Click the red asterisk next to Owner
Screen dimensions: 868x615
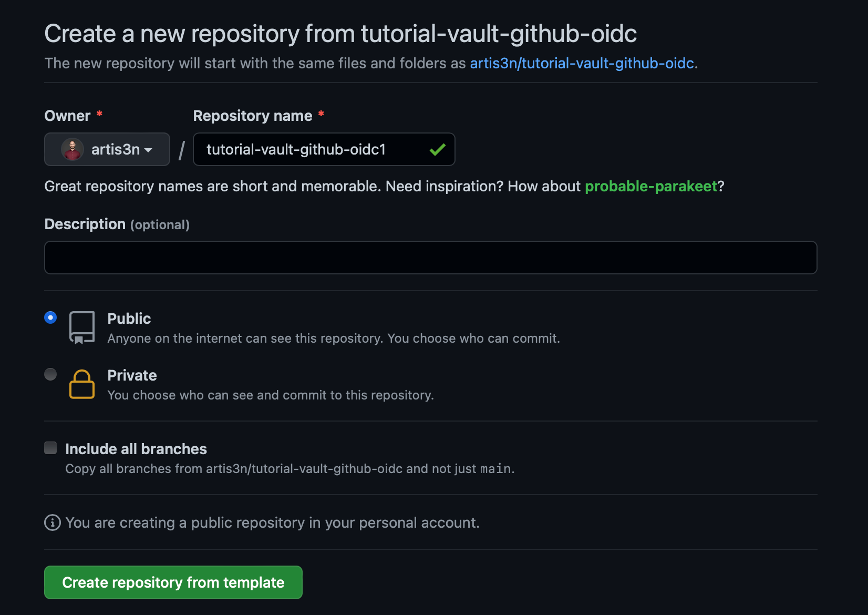pyautogui.click(x=99, y=115)
